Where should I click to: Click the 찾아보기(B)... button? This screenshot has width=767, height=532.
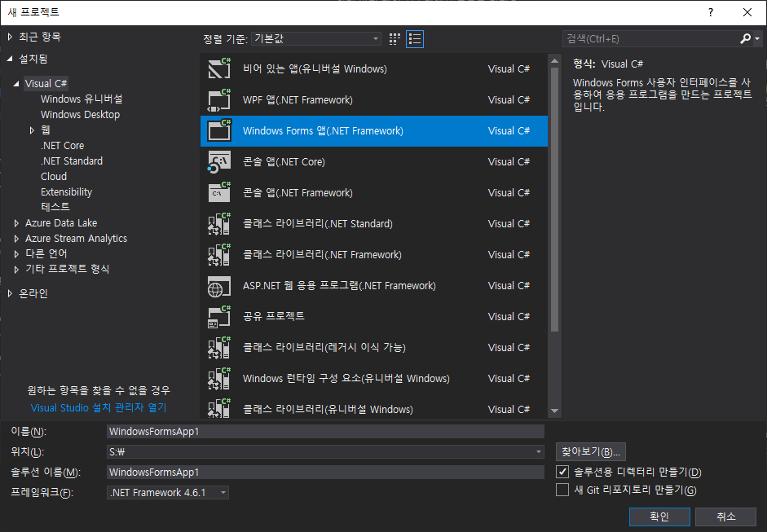pos(590,452)
